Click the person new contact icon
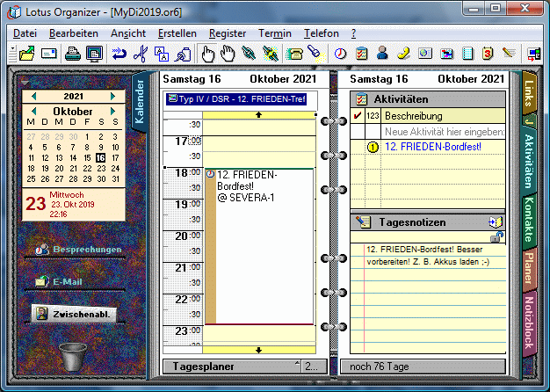550x392 pixels. [x=382, y=54]
